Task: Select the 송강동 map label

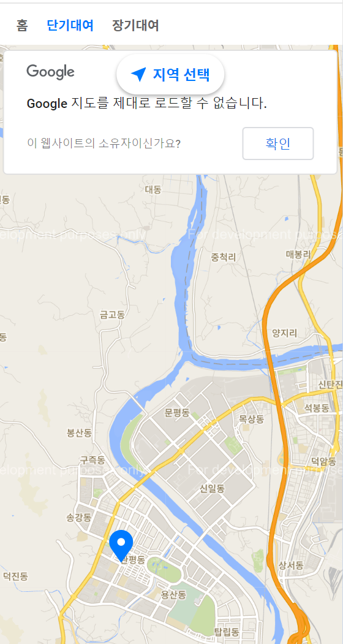Action: click(79, 518)
